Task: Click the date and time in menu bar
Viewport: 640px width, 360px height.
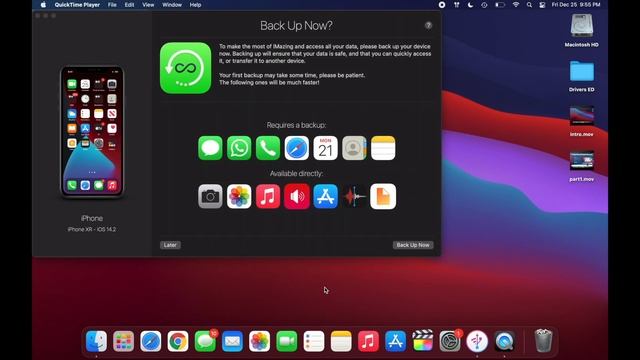Action: point(576,5)
